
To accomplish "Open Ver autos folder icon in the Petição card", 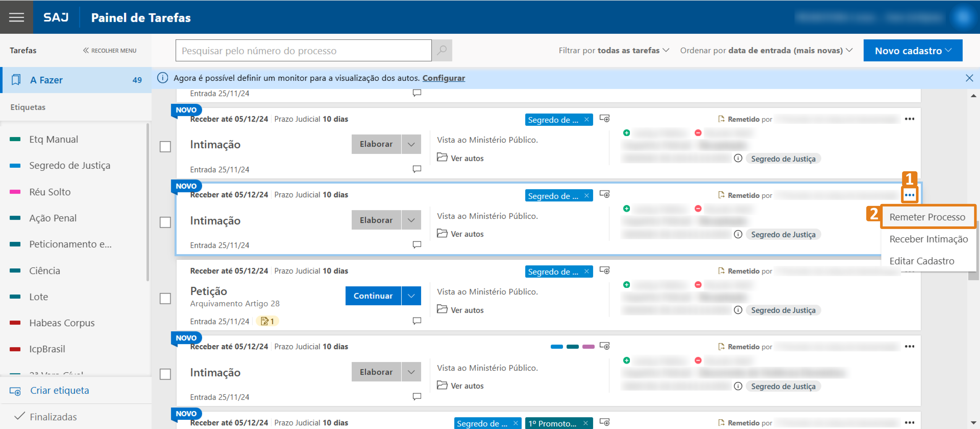I will coord(442,309).
